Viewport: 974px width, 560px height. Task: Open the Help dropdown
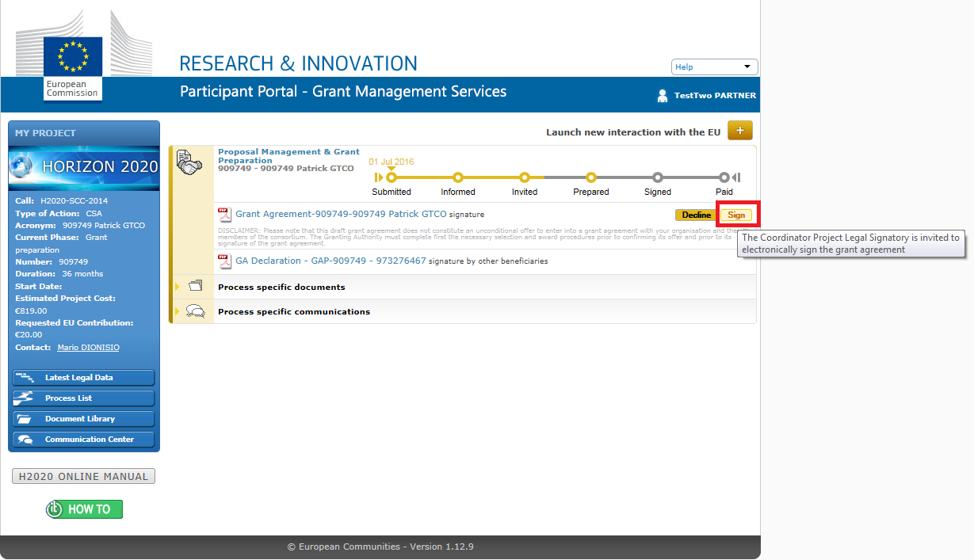coord(714,67)
